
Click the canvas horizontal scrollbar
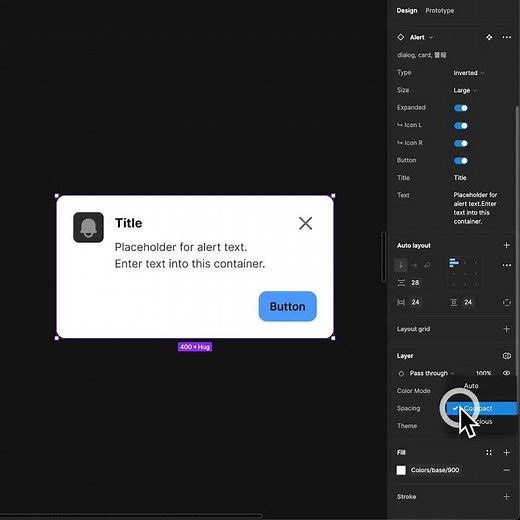click(x=131, y=516)
